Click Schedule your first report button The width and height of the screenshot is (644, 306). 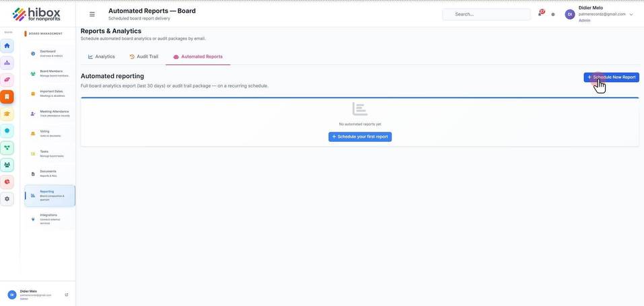coord(360,137)
